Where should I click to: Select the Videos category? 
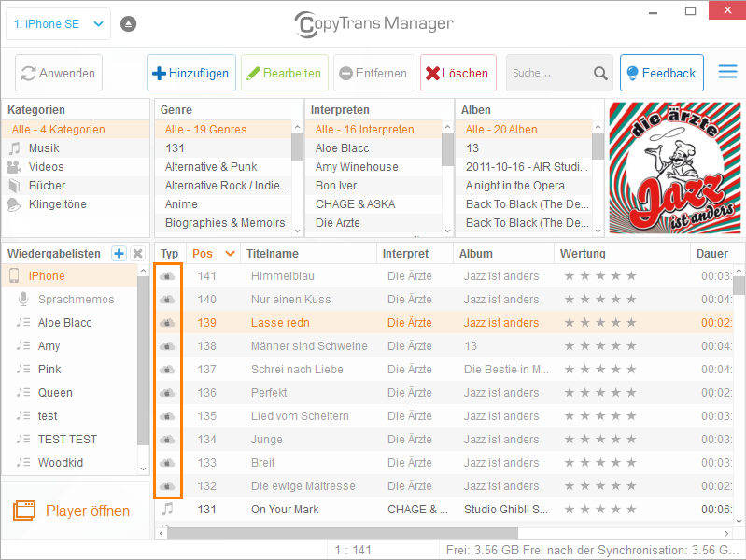pyautogui.click(x=76, y=166)
